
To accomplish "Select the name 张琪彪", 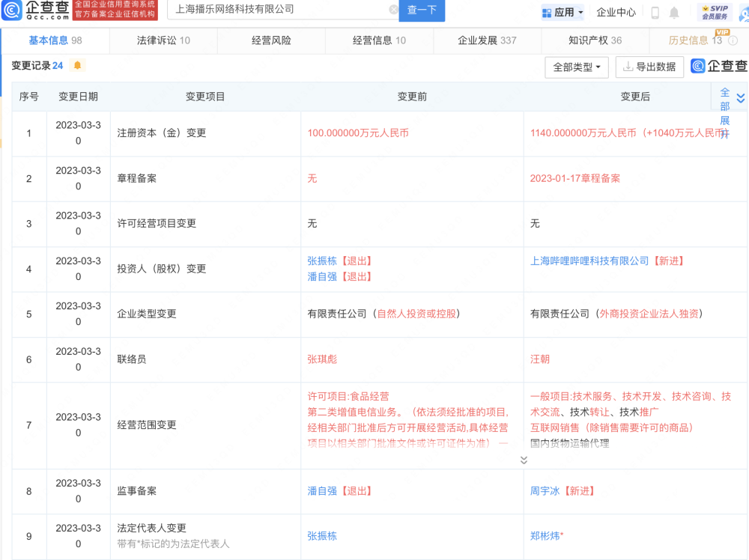I will tap(322, 359).
